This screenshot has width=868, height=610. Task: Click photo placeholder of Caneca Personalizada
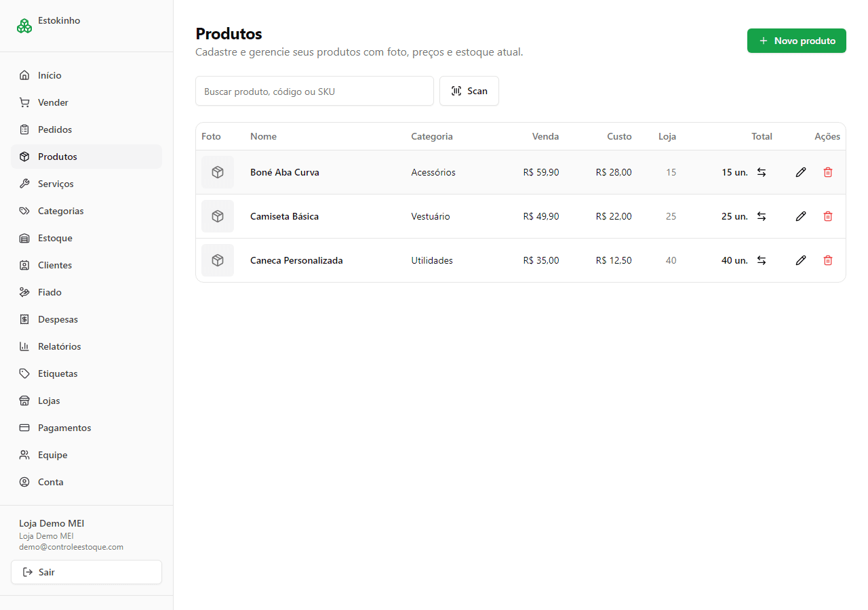pyautogui.click(x=218, y=260)
